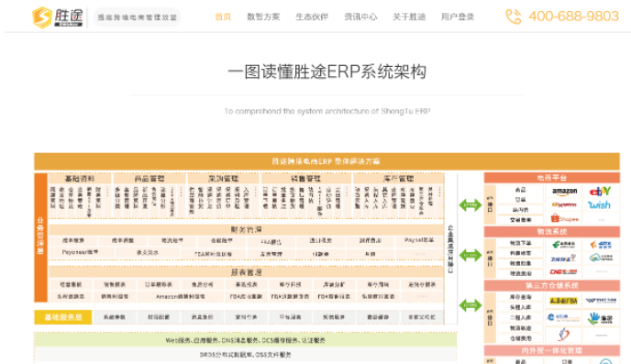
Task: Click the eBay logo
Action: click(600, 191)
